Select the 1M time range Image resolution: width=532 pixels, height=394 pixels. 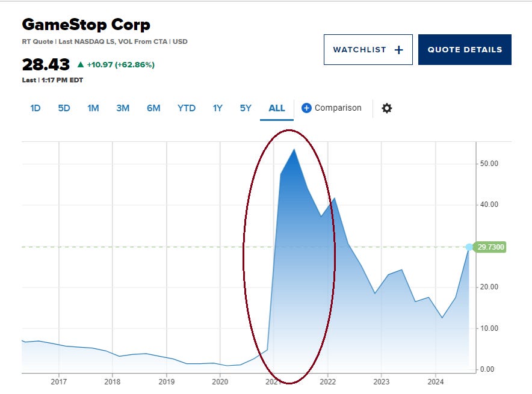[x=93, y=108]
